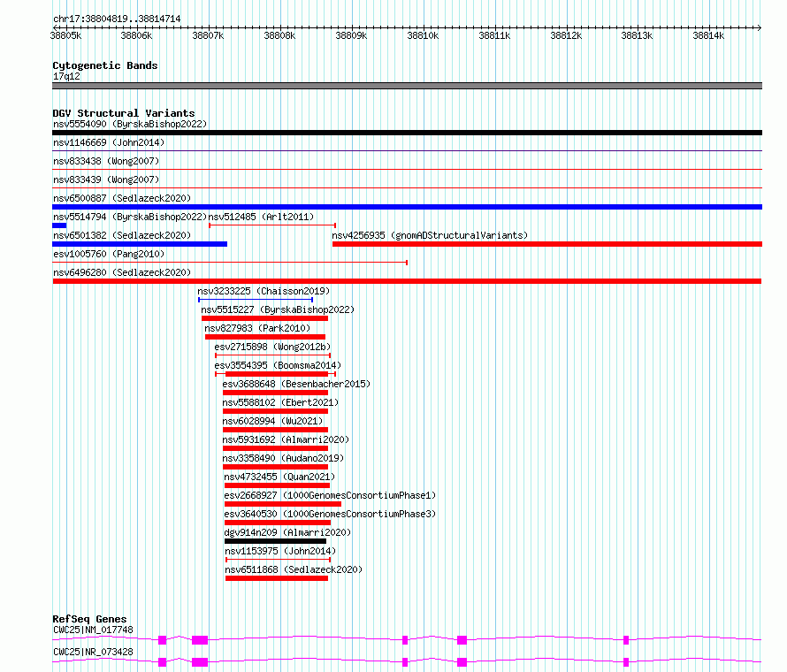Open nsv833439 (Wong2007) variant

106,179
